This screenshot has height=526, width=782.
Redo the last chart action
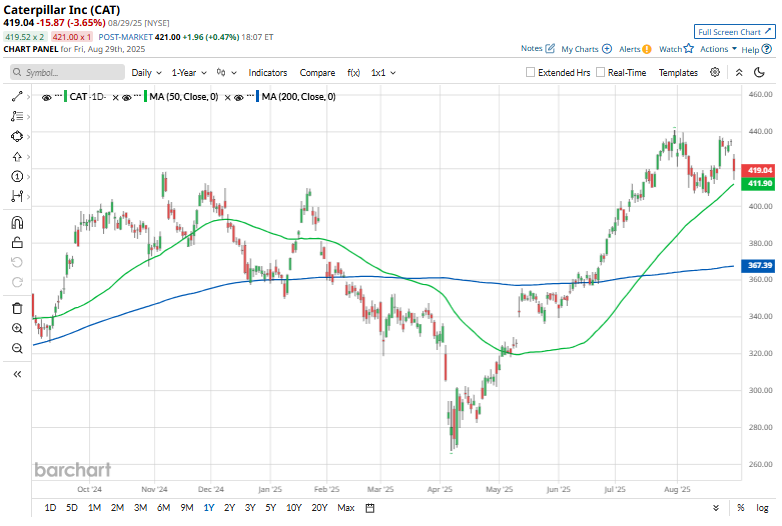(x=17, y=282)
